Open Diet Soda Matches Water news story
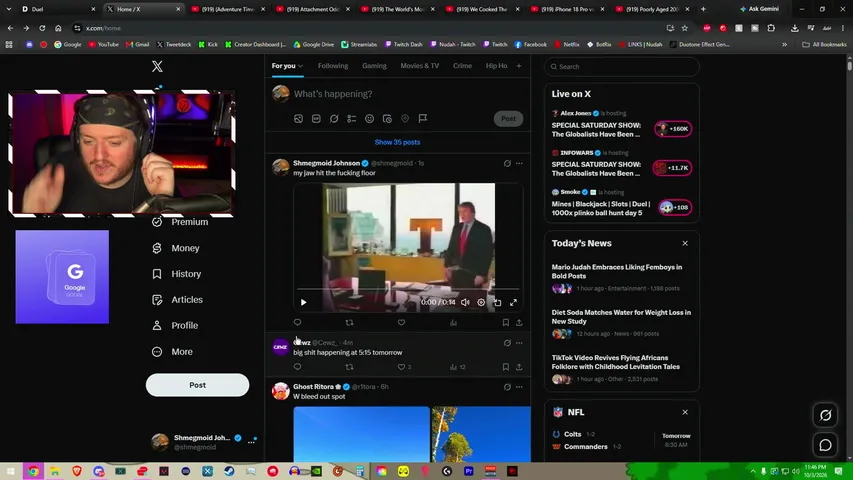 (x=621, y=317)
